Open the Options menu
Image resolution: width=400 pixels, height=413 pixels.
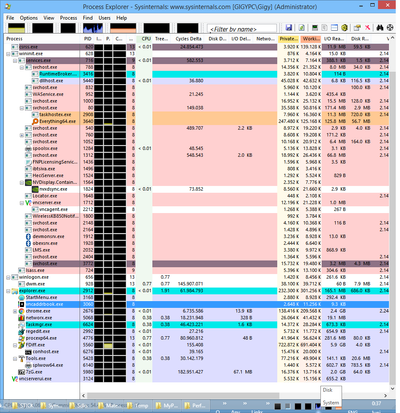(x=29, y=18)
